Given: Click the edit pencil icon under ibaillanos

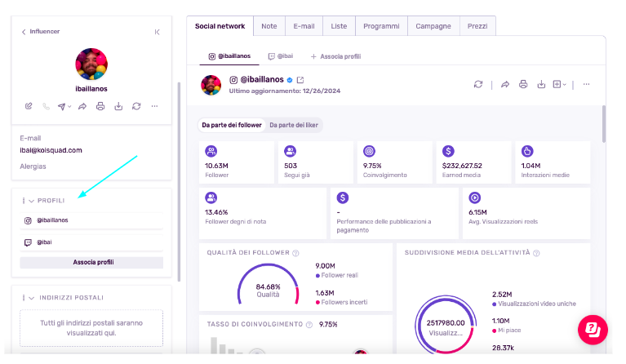Looking at the screenshot, I should [29, 106].
